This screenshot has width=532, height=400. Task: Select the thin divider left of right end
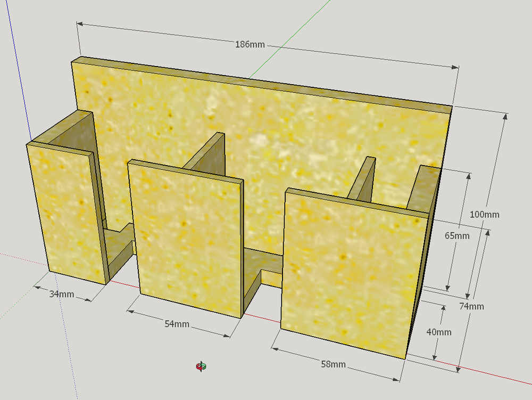tap(364, 178)
